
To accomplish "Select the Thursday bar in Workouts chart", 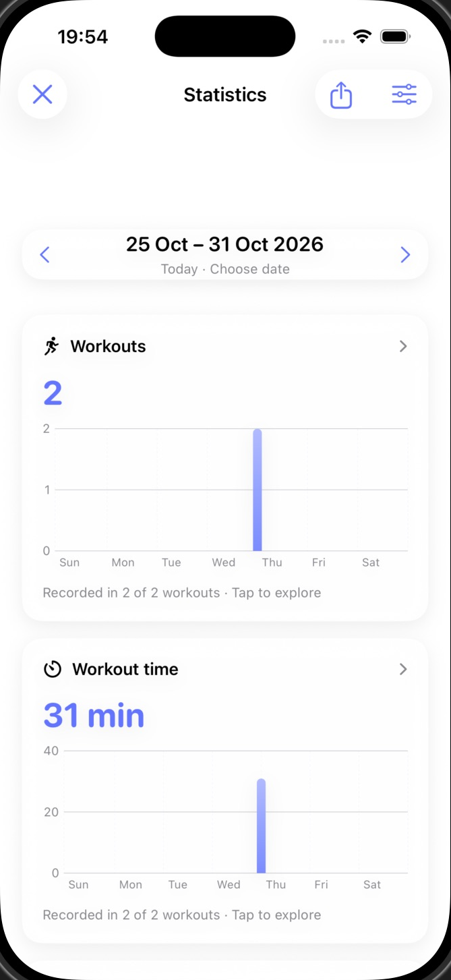I will click(257, 490).
